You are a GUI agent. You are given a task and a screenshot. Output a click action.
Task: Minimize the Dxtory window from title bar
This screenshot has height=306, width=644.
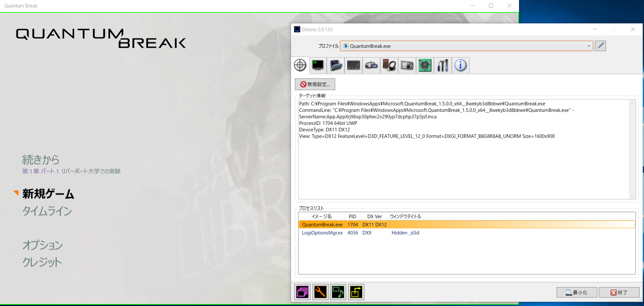595,29
